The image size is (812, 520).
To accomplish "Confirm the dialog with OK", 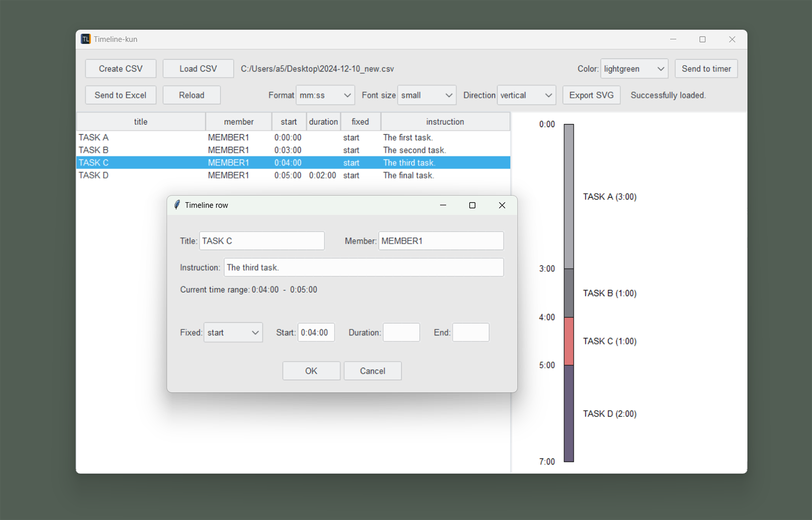I will point(311,371).
